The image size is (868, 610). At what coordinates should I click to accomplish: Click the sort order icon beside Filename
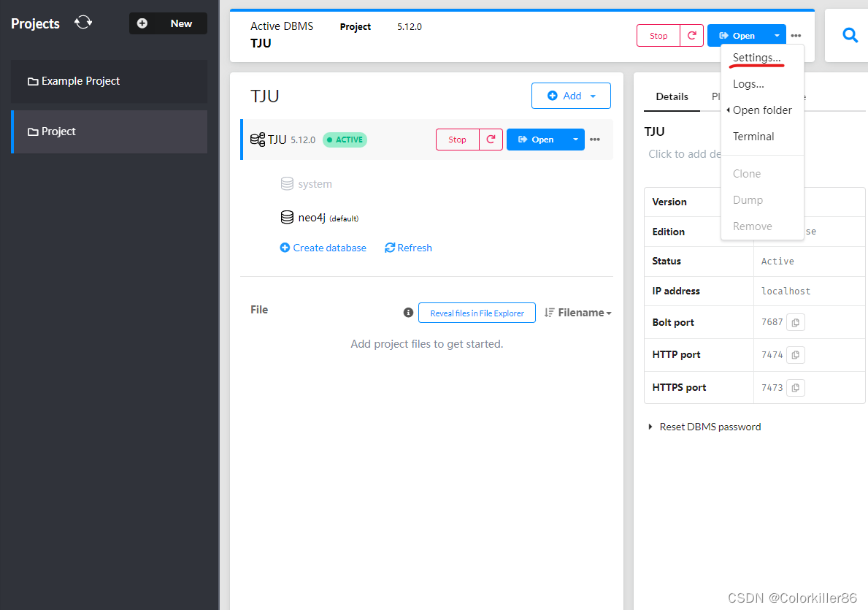548,312
